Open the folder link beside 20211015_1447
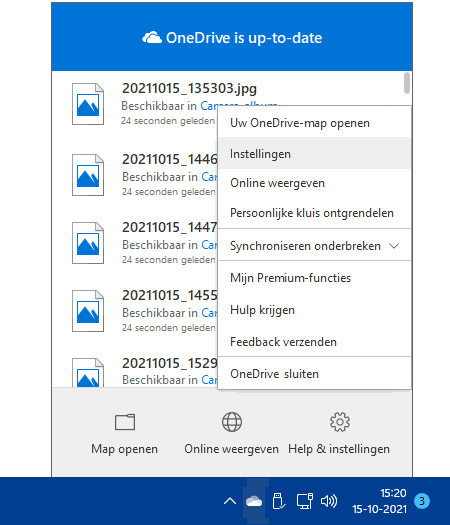This screenshot has width=450, height=525. (210, 245)
